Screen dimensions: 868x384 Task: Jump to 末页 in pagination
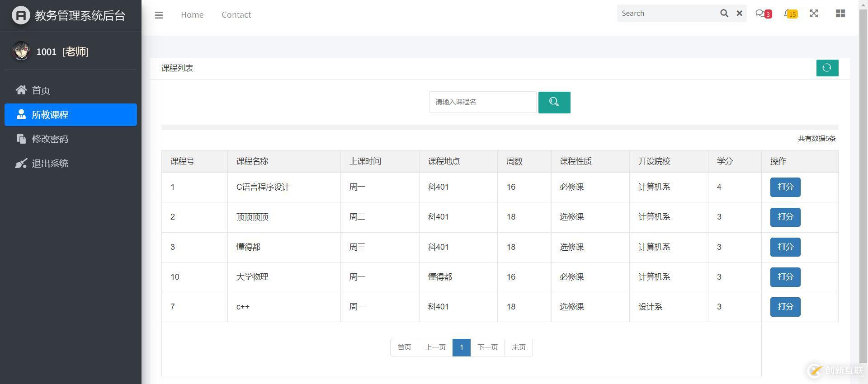coord(519,347)
